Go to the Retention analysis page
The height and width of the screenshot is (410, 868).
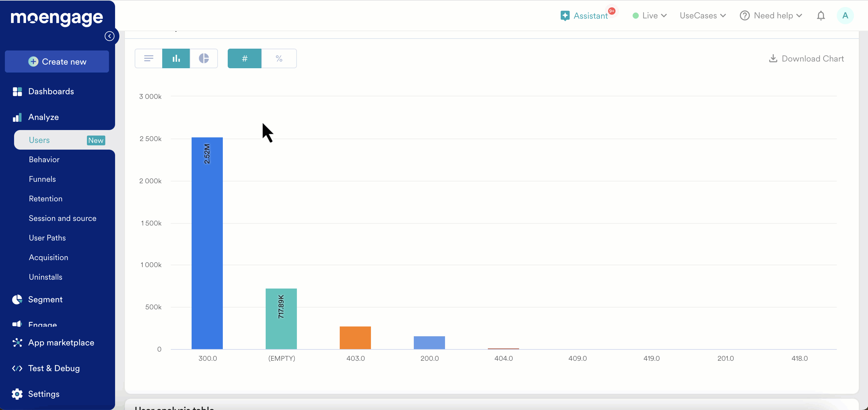46,199
